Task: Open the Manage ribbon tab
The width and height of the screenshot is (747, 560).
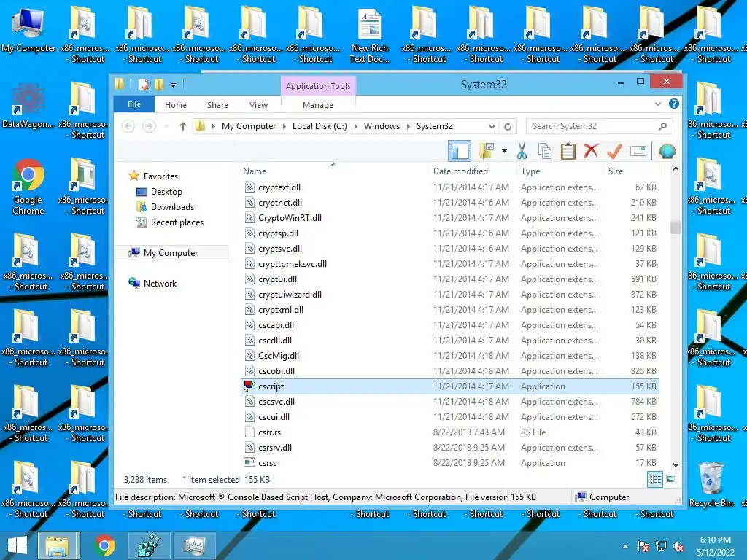Action: (318, 105)
